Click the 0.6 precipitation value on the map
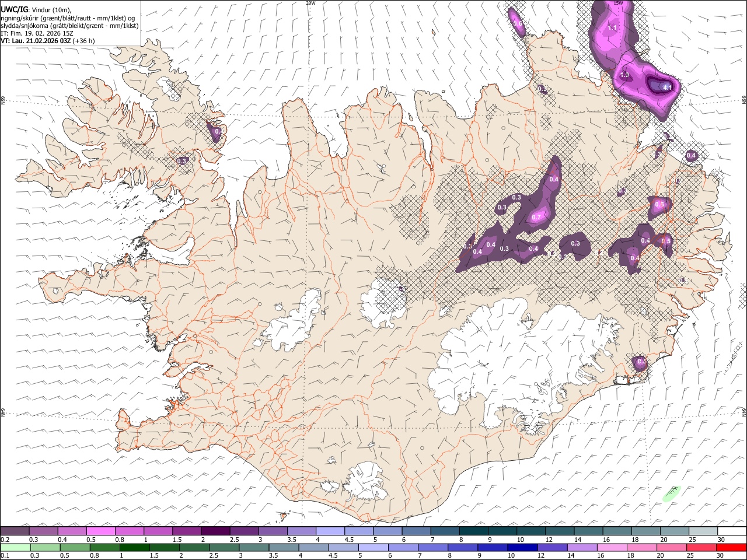Viewport: 747px width, 560px height. [x=517, y=23]
